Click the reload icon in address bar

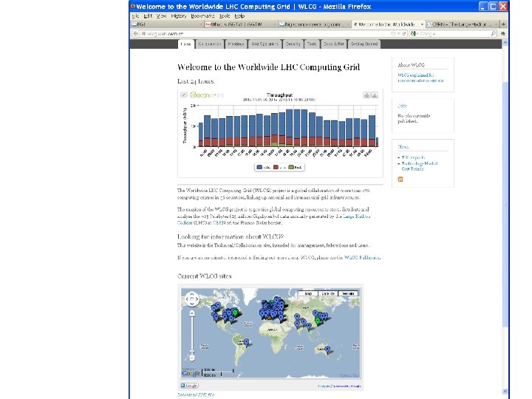coord(404,33)
